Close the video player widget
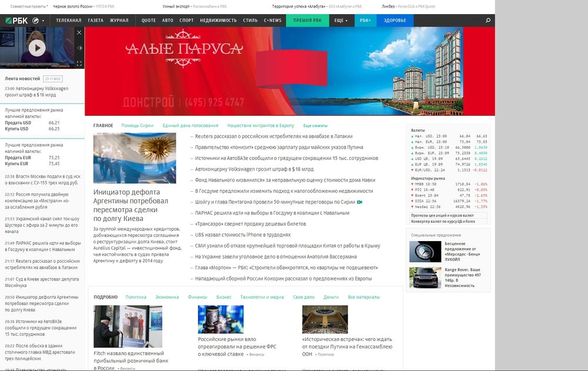This screenshot has height=371, width=588. click(x=79, y=33)
